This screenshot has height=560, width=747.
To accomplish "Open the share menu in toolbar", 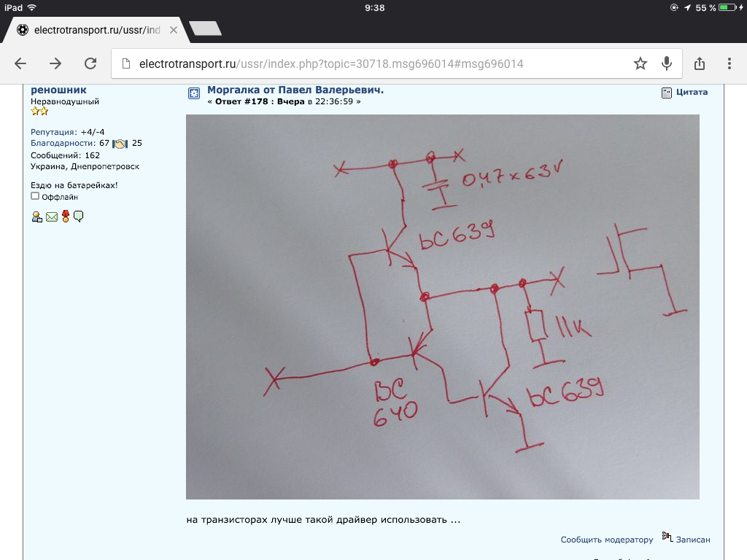I will tap(700, 63).
